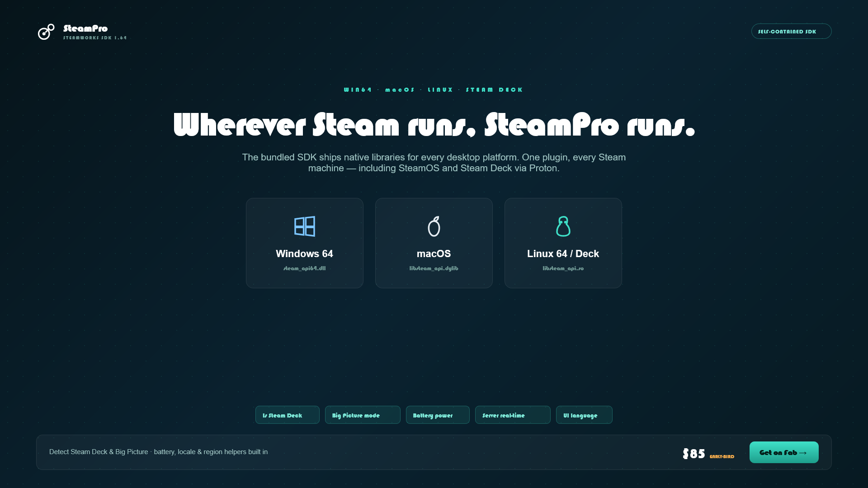Click the Windows 64 card title

point(305,254)
